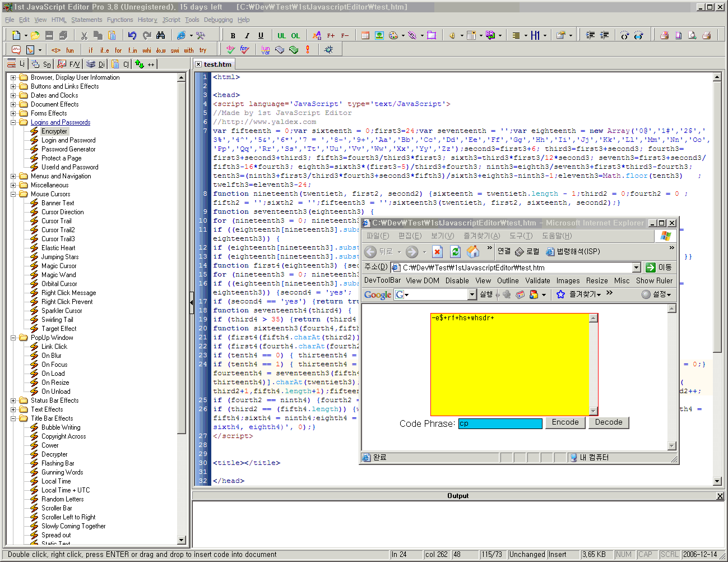Switch to the Sn sidebar tab

point(41,64)
